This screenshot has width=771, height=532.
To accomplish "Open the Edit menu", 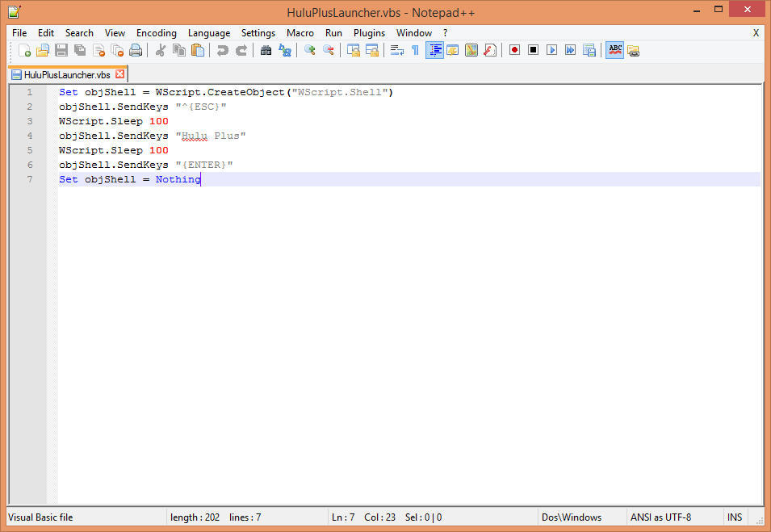I will pyautogui.click(x=46, y=33).
